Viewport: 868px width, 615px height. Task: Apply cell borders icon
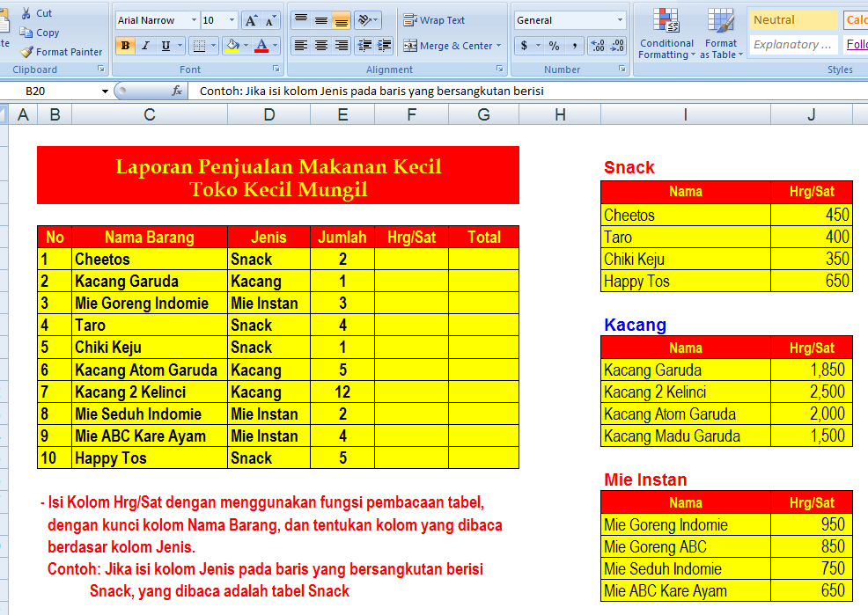[199, 46]
